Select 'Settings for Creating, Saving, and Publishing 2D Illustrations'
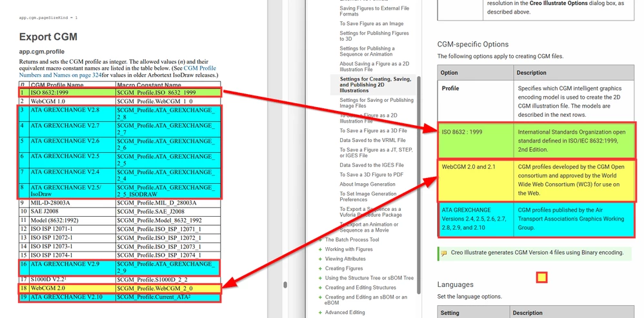644x318 pixels. 373,84
